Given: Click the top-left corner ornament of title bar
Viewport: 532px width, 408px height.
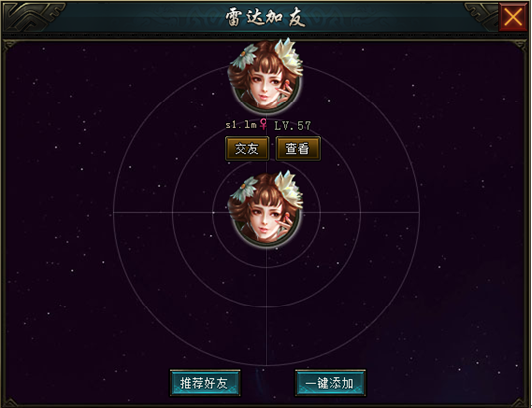Looking at the screenshot, I should coord(32,16).
